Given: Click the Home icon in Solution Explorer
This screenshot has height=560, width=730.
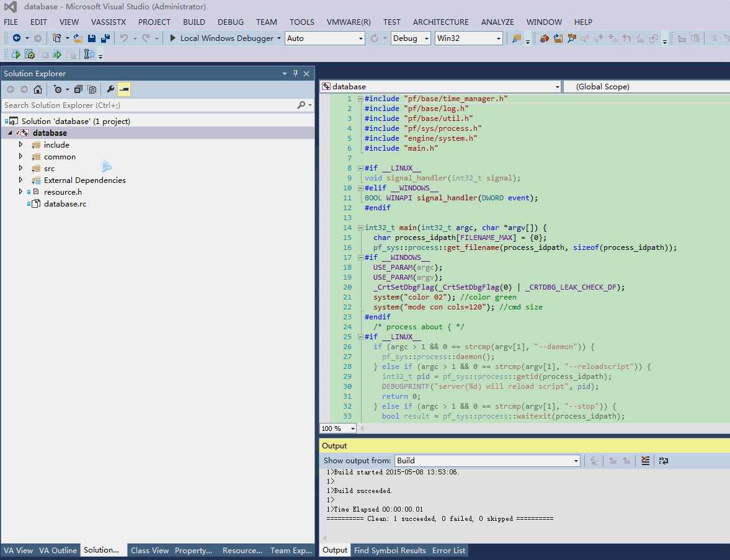Looking at the screenshot, I should tap(38, 89).
